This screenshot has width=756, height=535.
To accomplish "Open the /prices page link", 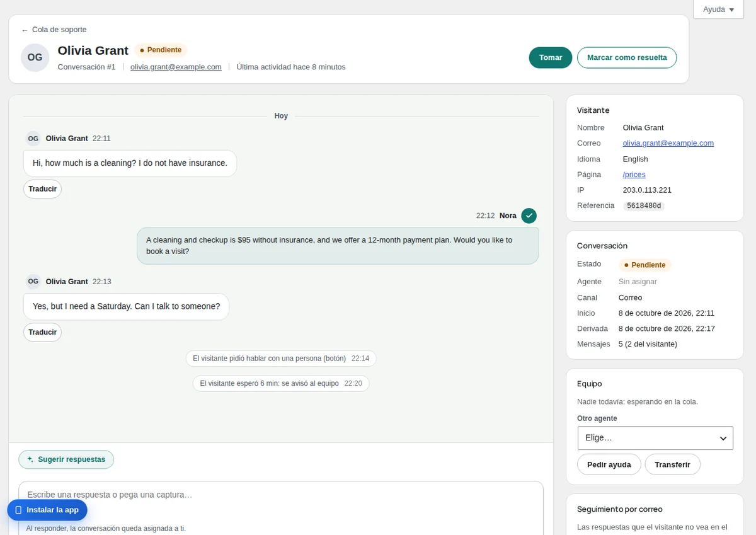I will [x=634, y=175].
